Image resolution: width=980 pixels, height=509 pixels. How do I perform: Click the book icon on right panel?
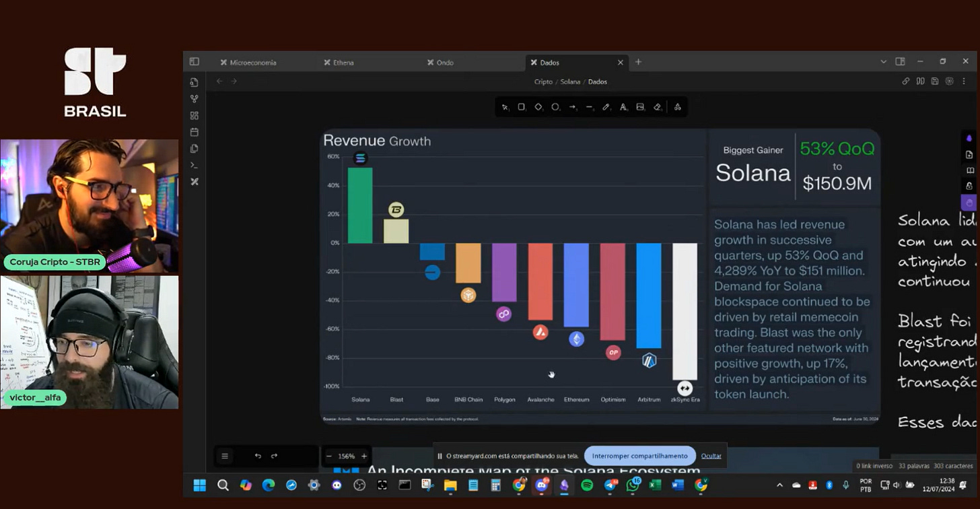pyautogui.click(x=969, y=170)
